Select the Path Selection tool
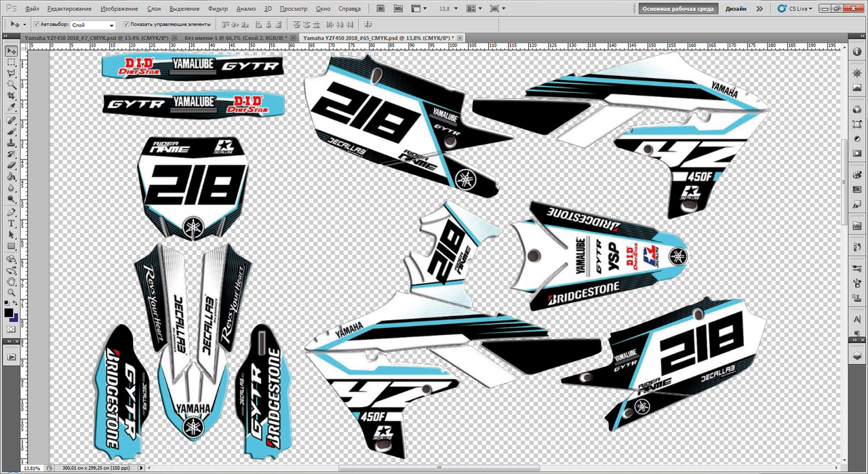 click(12, 235)
